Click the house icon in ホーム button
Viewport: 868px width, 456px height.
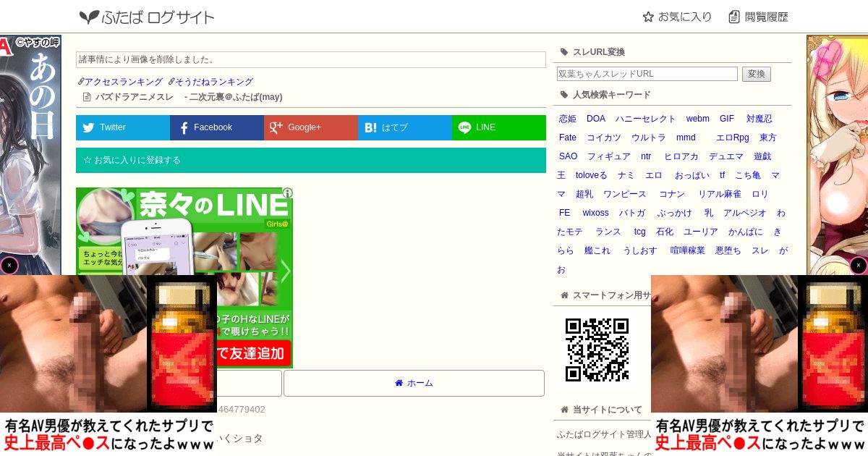pos(399,383)
